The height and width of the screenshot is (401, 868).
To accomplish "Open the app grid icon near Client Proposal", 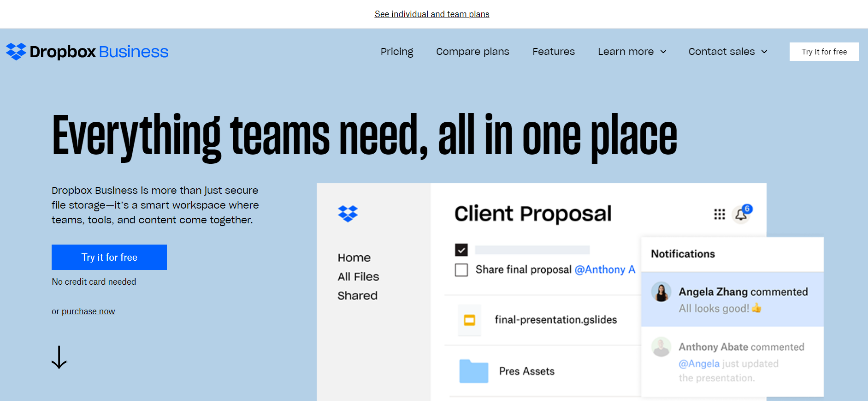I will pyautogui.click(x=720, y=214).
